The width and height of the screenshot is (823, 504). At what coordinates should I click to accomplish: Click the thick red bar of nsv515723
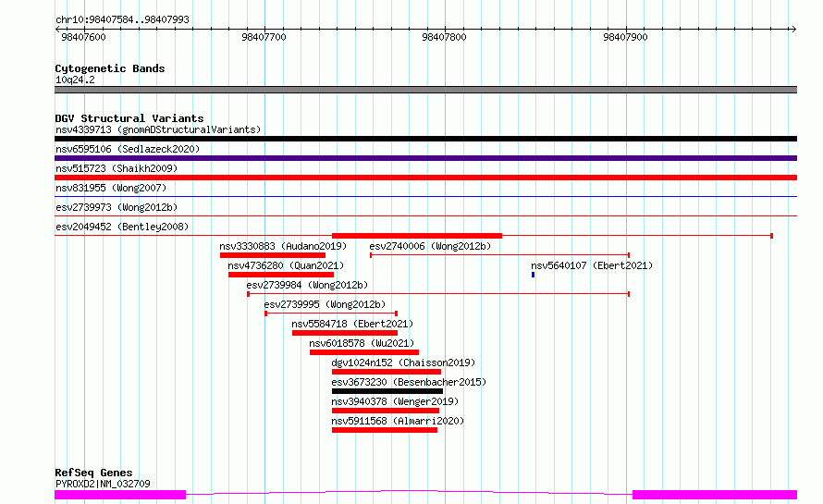[425, 178]
